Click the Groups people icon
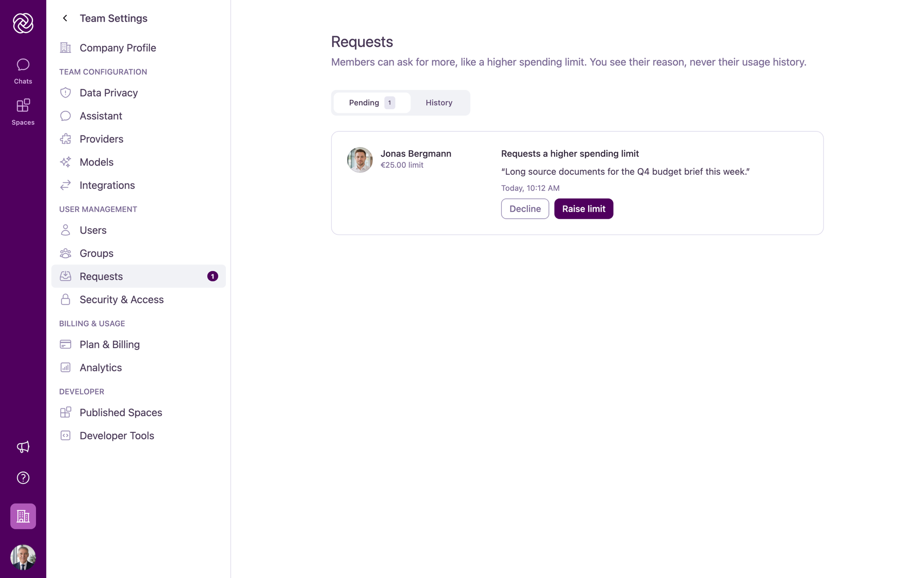 click(x=66, y=253)
